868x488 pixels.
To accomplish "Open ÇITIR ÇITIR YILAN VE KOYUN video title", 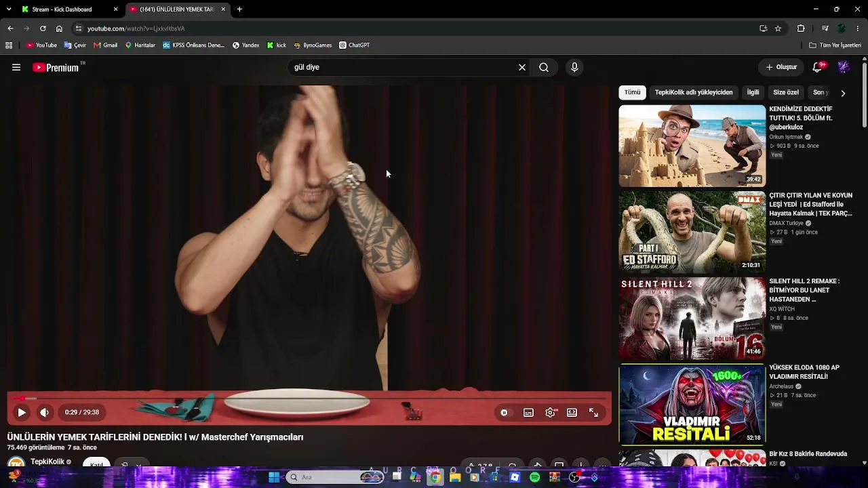I will [x=810, y=204].
